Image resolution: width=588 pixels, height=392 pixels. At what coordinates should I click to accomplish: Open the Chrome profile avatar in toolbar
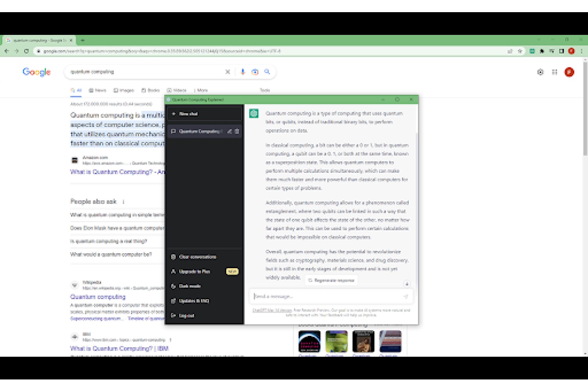571,51
